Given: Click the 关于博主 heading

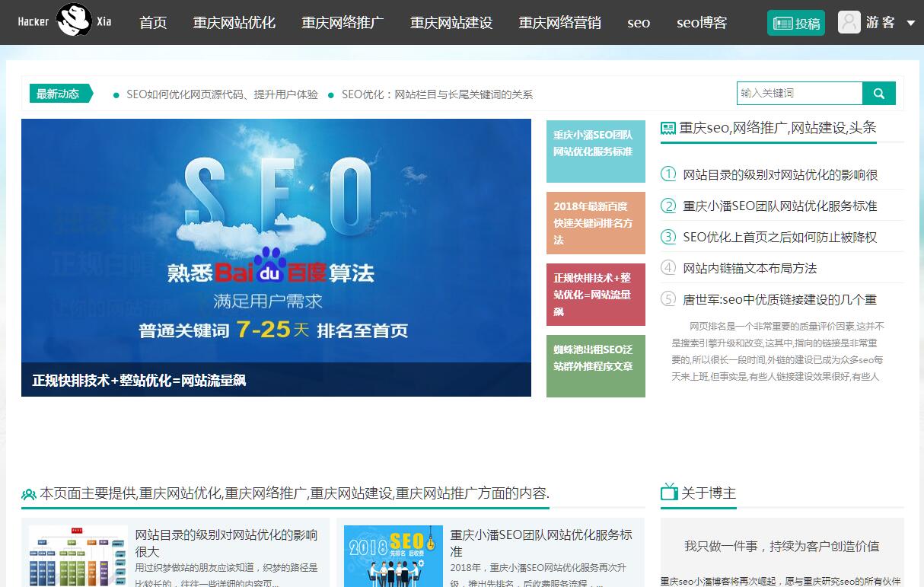Looking at the screenshot, I should [709, 493].
